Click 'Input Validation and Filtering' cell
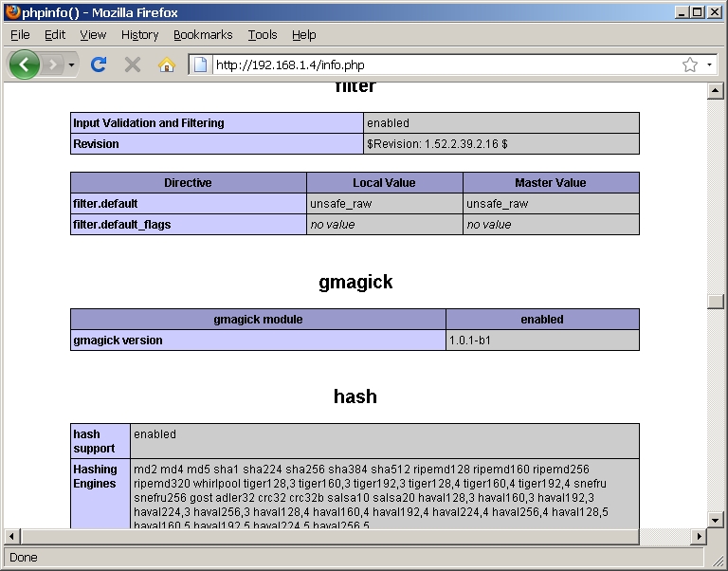The image size is (728, 571). click(x=217, y=122)
